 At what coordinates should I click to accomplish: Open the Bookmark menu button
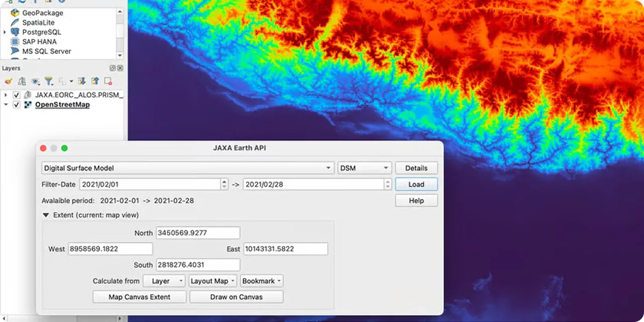click(262, 281)
